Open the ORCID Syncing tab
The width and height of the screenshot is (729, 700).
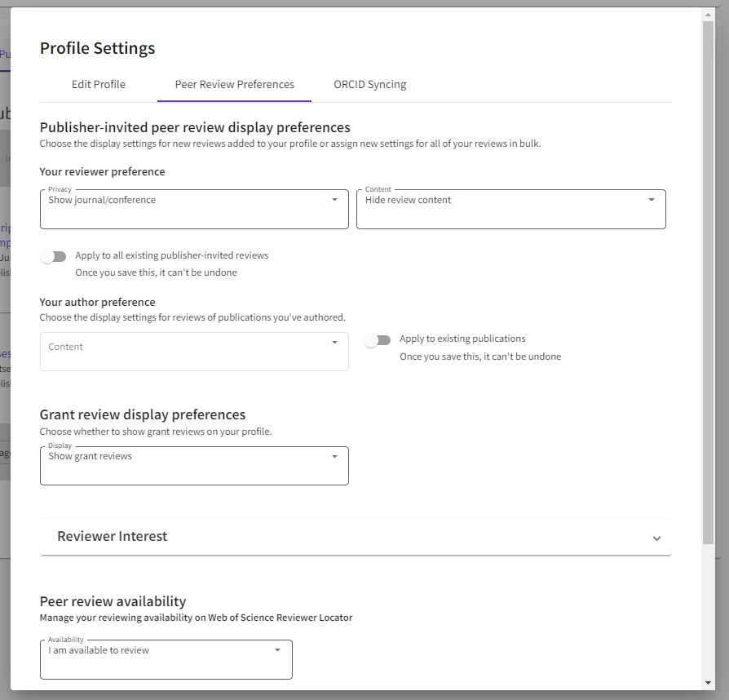tap(369, 84)
